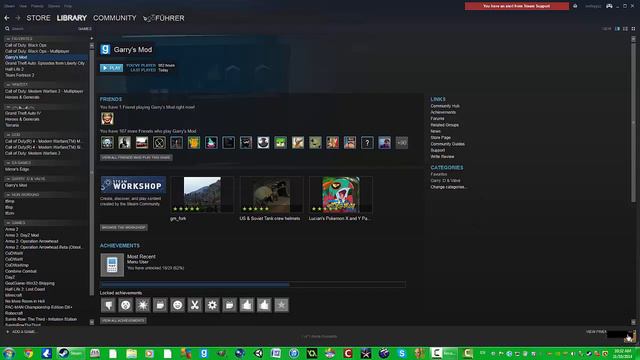Collapse the EA Games category
The width and height of the screenshot is (640, 360).
coord(8,163)
